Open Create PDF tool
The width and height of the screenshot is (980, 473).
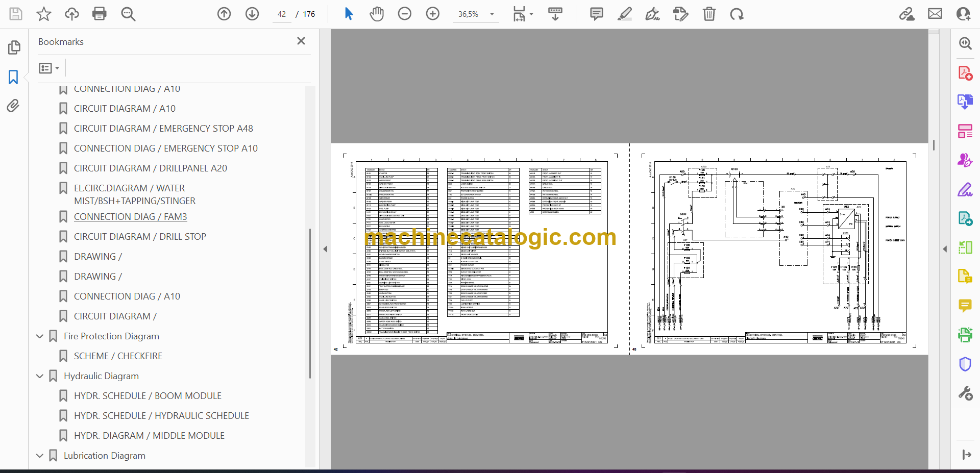[x=965, y=73]
